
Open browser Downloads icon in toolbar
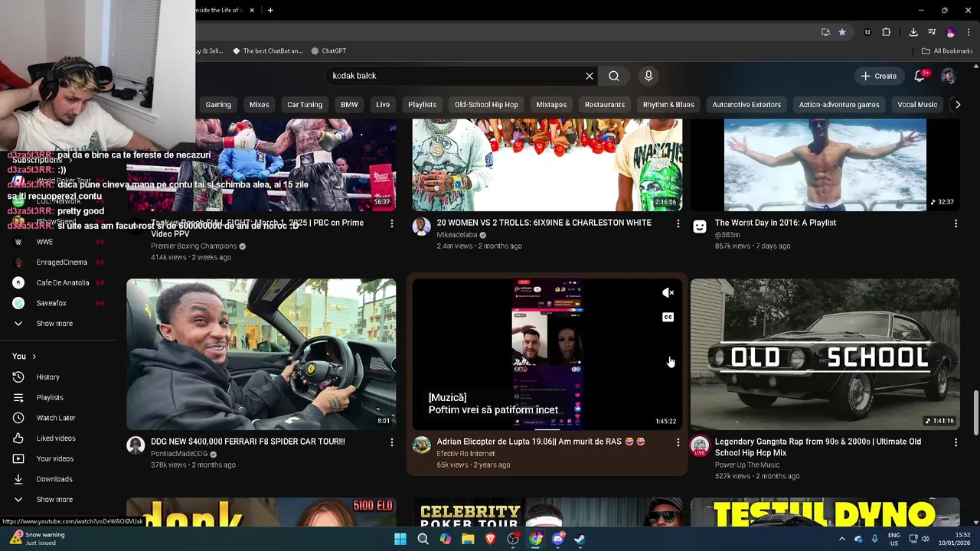tap(913, 32)
